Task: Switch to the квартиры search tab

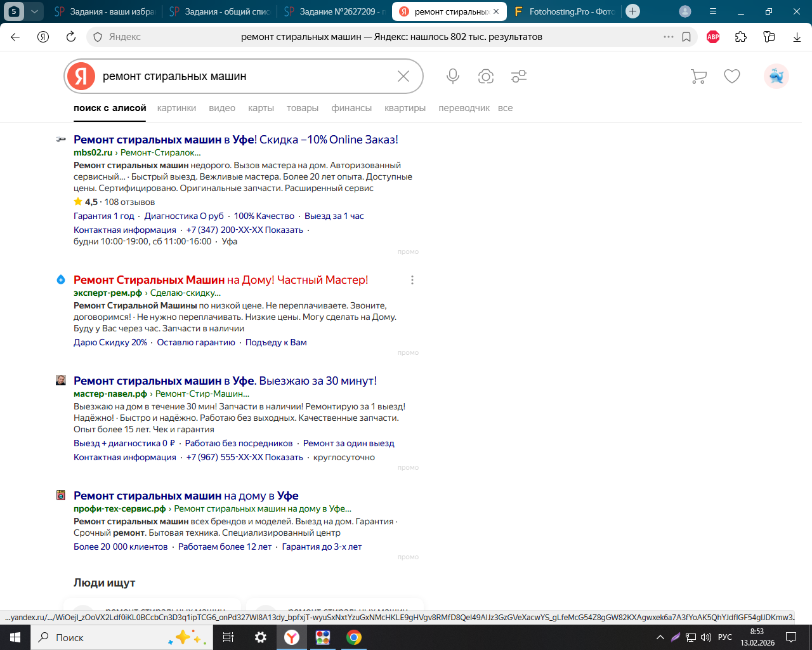Action: (405, 108)
